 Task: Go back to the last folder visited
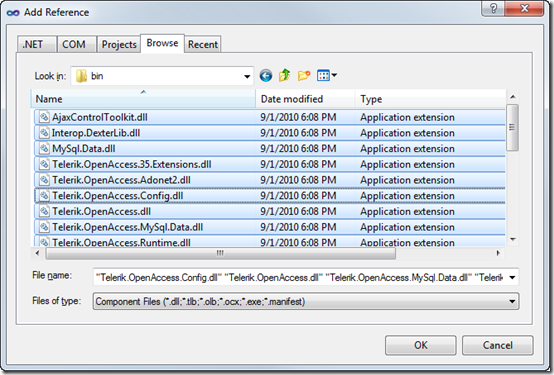coord(266,76)
